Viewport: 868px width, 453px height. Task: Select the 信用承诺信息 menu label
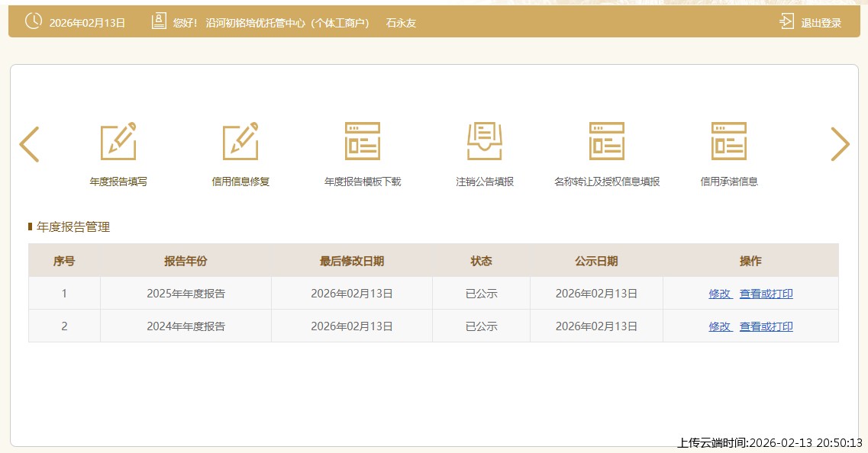729,182
